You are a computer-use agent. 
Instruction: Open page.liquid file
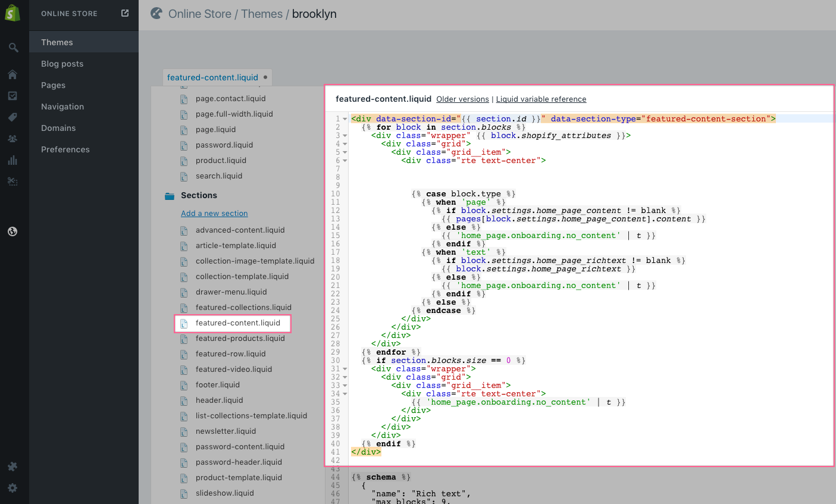point(215,130)
